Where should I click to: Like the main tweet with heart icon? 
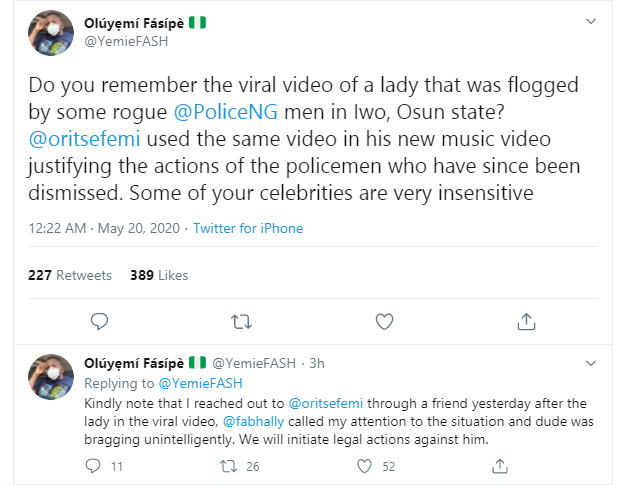384,321
